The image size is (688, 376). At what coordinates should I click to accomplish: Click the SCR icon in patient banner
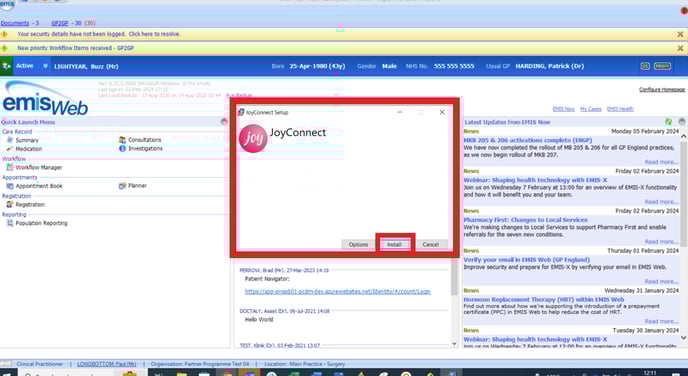coord(645,66)
